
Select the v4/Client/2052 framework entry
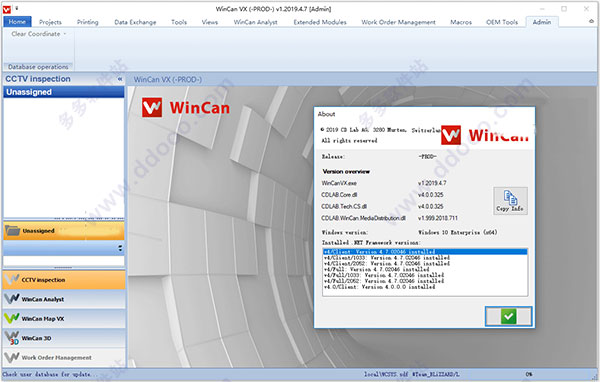tap(425, 263)
